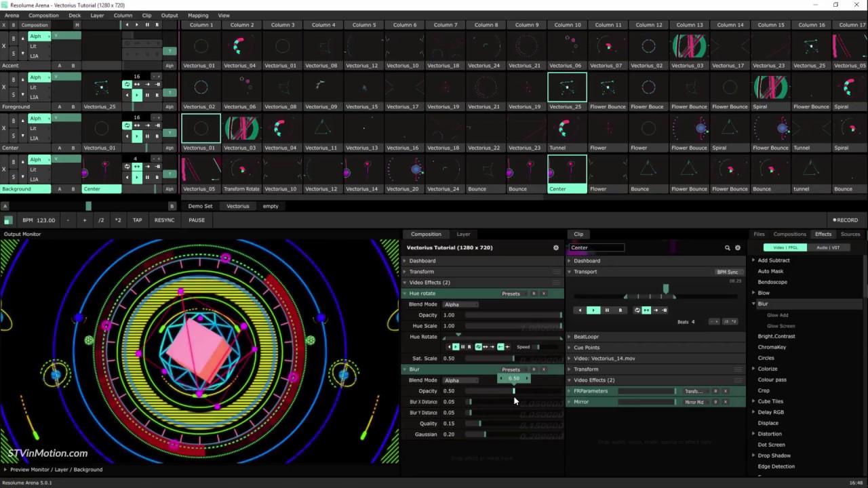Clear the Background layer with X

[x=3, y=169]
